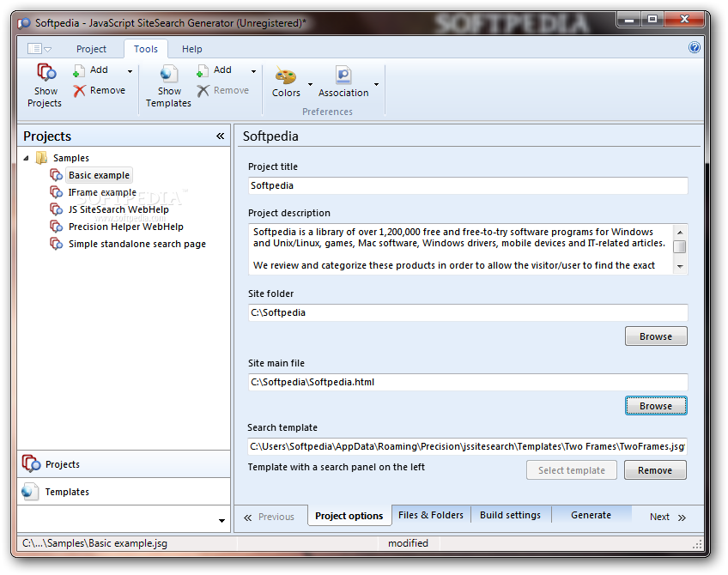The image size is (728, 575).
Task: Click icon beside Basic example
Action: coord(57,175)
